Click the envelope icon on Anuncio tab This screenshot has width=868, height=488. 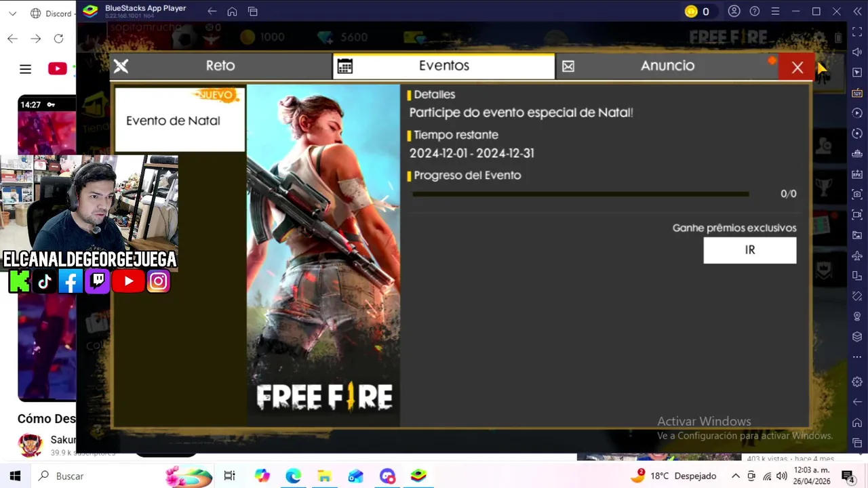(x=568, y=66)
